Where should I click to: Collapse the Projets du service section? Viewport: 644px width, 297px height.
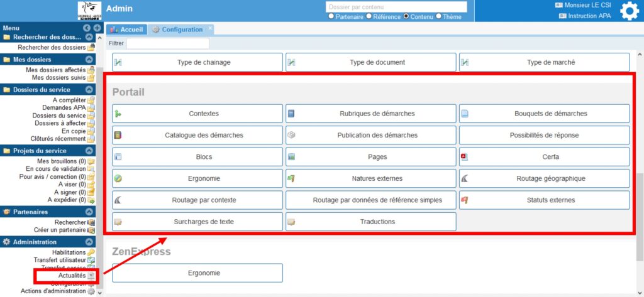[89, 151]
